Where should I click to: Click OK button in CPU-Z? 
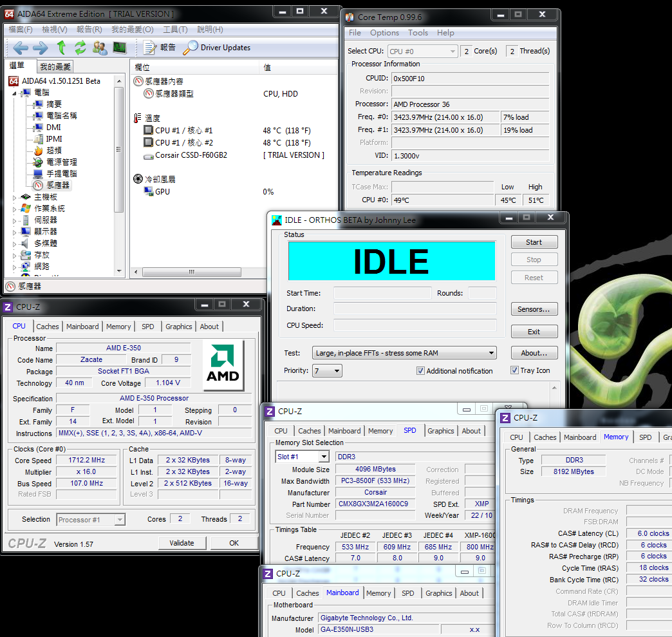click(x=234, y=542)
